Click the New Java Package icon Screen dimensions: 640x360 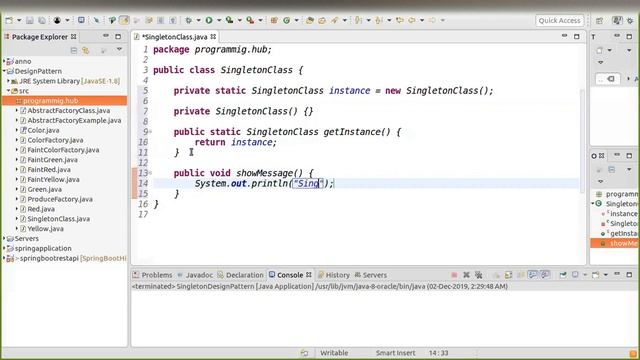(x=274, y=20)
